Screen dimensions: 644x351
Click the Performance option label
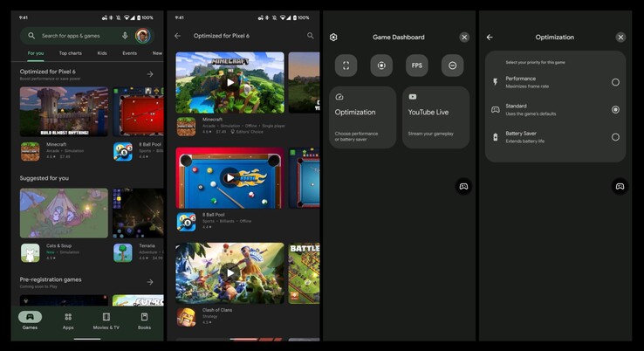pyautogui.click(x=521, y=79)
